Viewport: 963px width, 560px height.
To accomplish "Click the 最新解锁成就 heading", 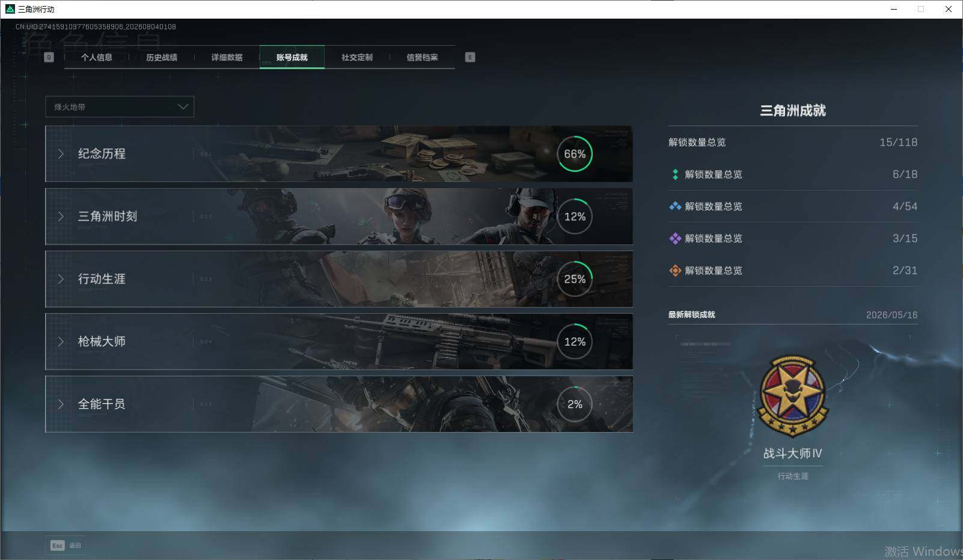I will (x=692, y=315).
